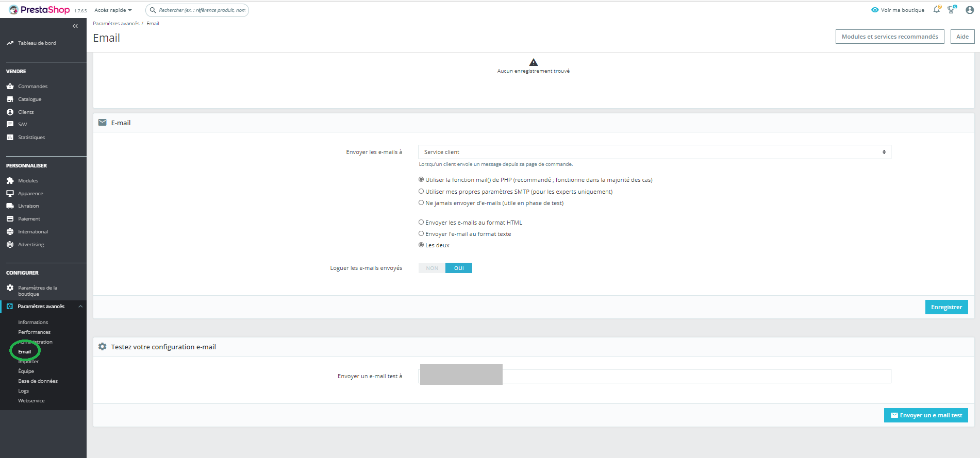Open the trophy icon in header

pos(952,10)
